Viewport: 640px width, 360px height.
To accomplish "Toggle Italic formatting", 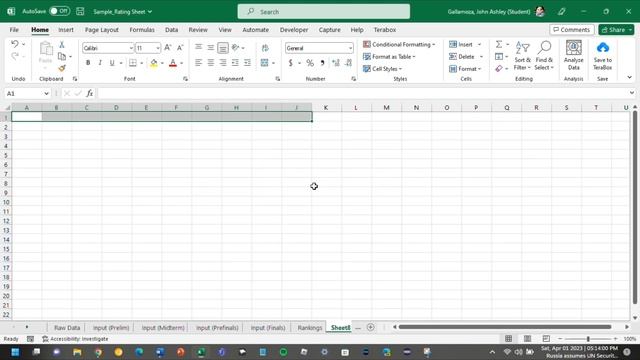I will pos(100,63).
